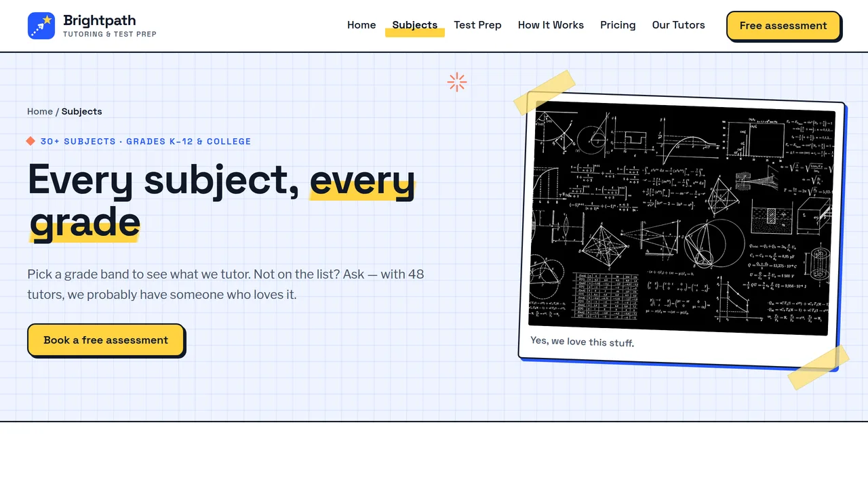Click the Subjects breadcrumb text

pyautogui.click(x=82, y=111)
